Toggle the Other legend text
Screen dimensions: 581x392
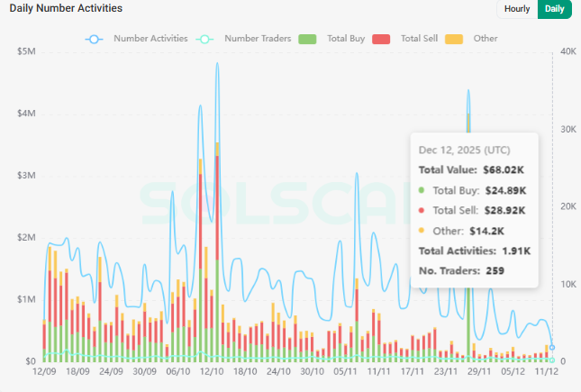[x=485, y=39]
